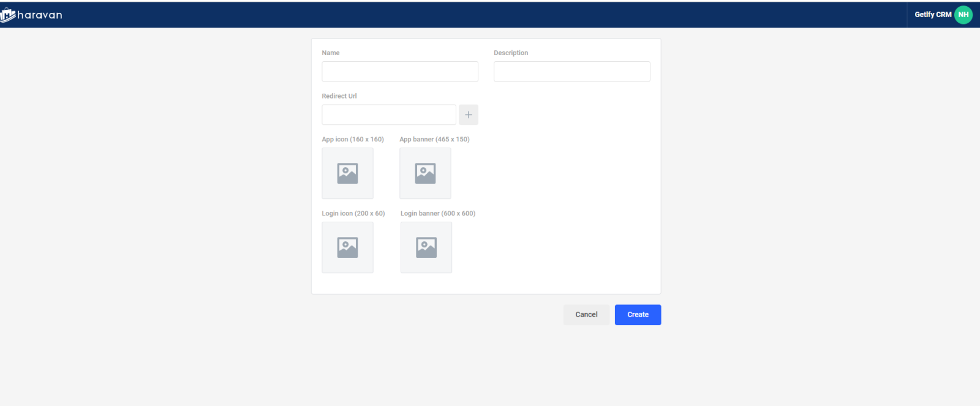Click the Name field label

point(331,53)
